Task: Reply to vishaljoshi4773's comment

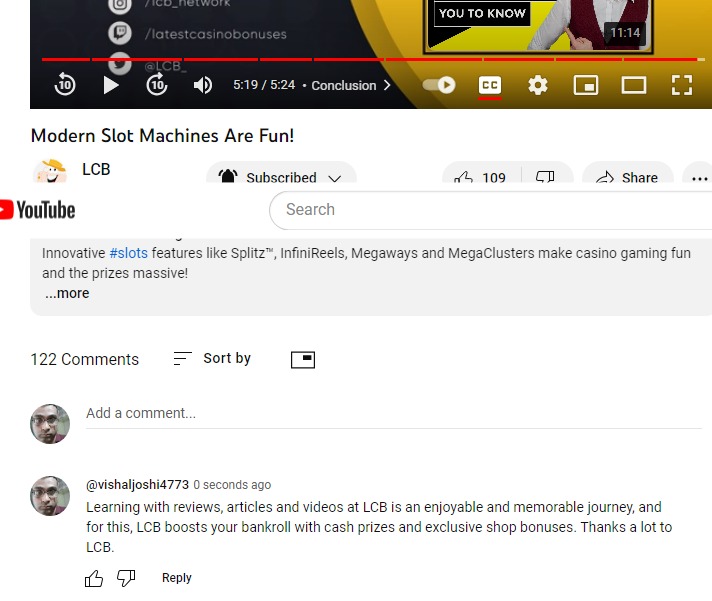Action: pos(177,578)
